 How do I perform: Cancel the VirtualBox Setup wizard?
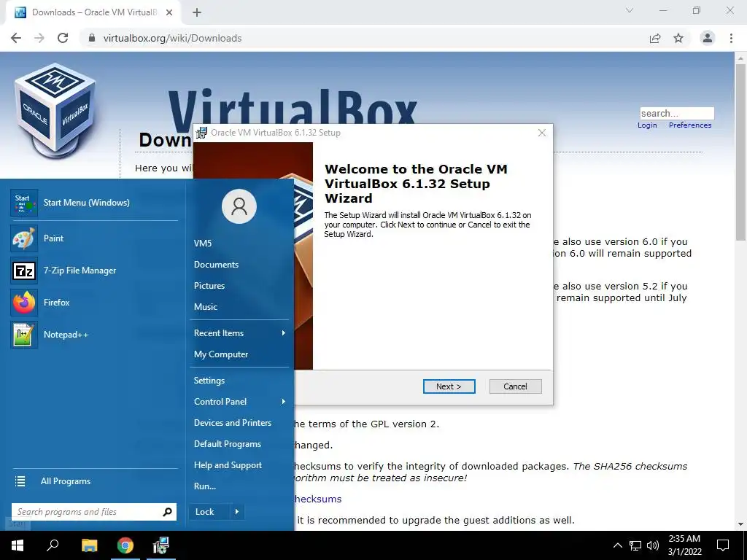(x=516, y=386)
